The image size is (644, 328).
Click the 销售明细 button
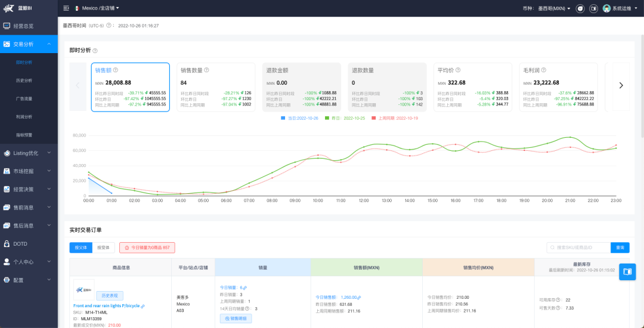[236, 318]
